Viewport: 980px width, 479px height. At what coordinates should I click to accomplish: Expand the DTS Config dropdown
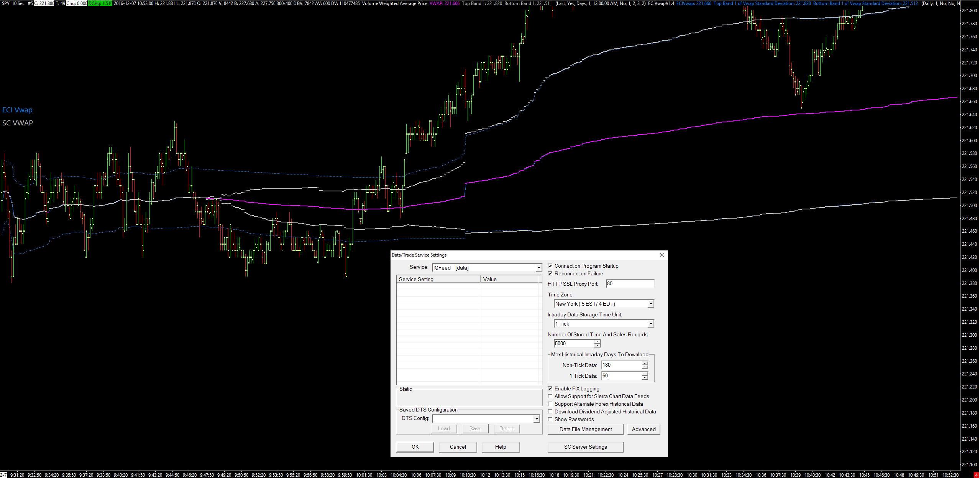(537, 419)
